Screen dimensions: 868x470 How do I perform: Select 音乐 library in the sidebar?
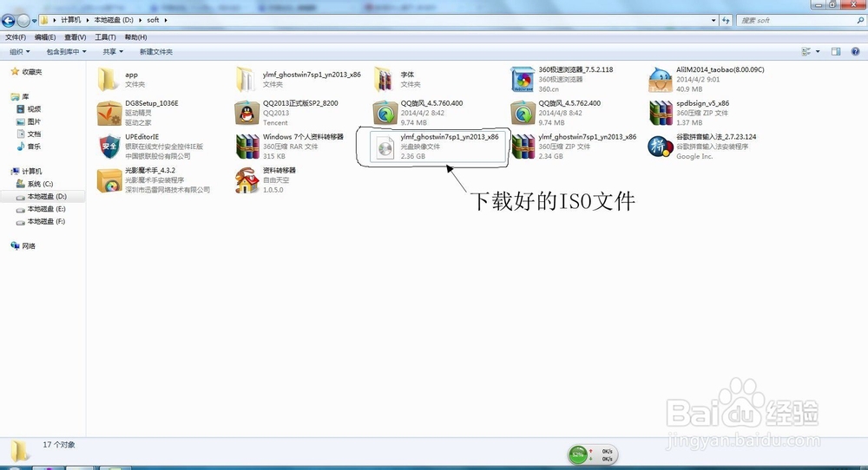tap(34, 147)
